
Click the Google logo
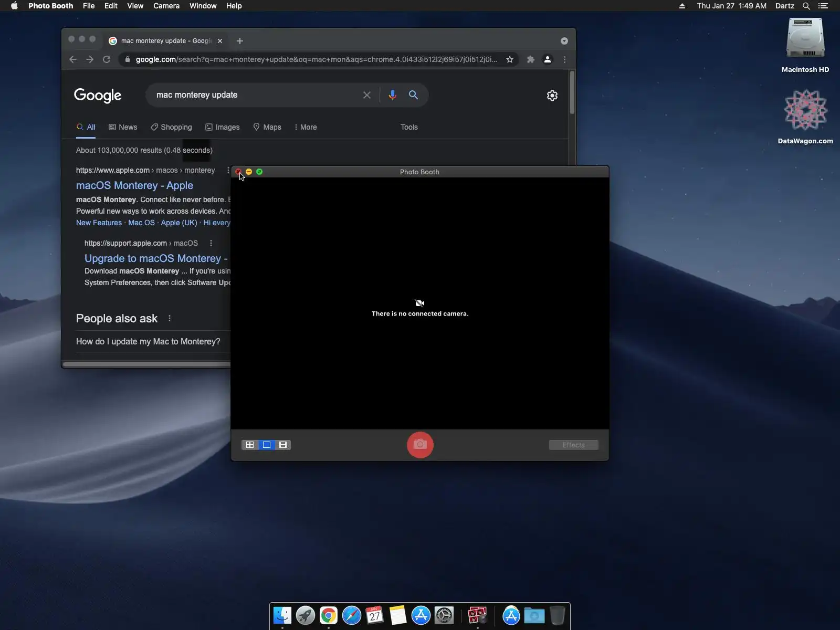coord(98,96)
